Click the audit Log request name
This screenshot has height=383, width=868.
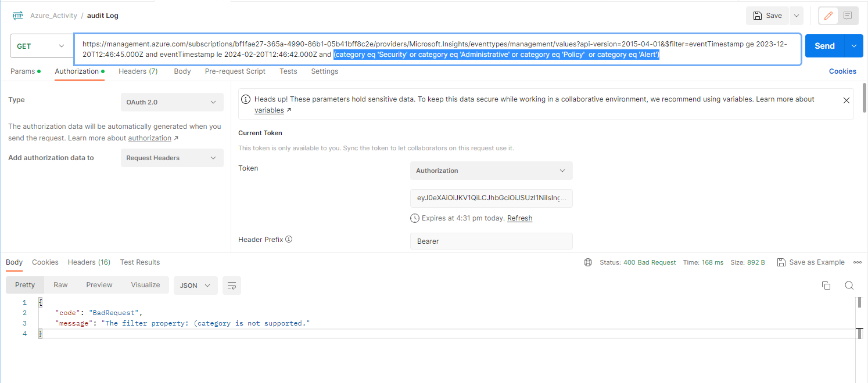(x=103, y=16)
